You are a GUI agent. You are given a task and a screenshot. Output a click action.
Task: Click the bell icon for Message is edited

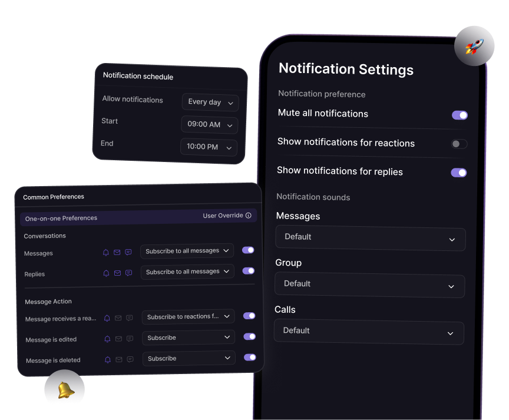(x=107, y=339)
